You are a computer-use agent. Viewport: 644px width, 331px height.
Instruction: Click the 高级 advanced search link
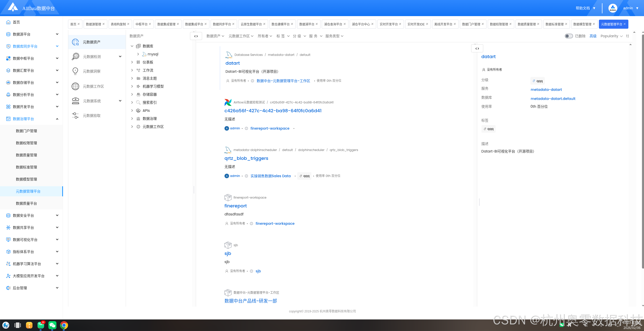[593, 36]
